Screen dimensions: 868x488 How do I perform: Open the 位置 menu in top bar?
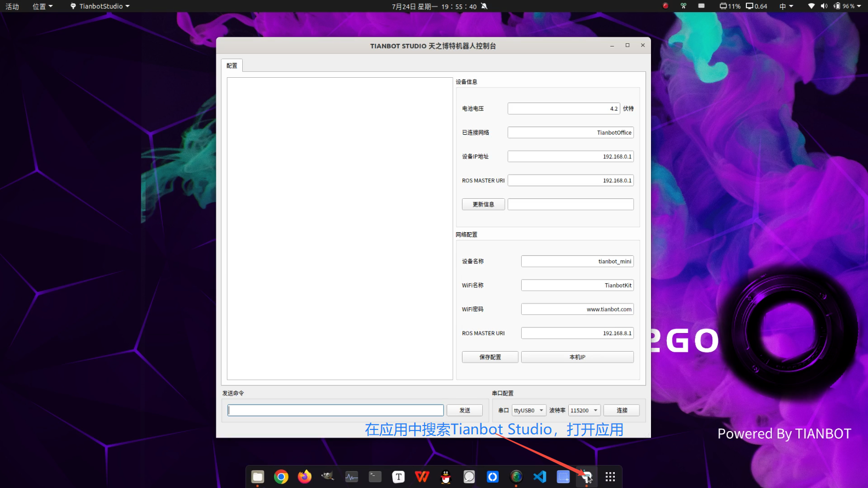click(42, 6)
